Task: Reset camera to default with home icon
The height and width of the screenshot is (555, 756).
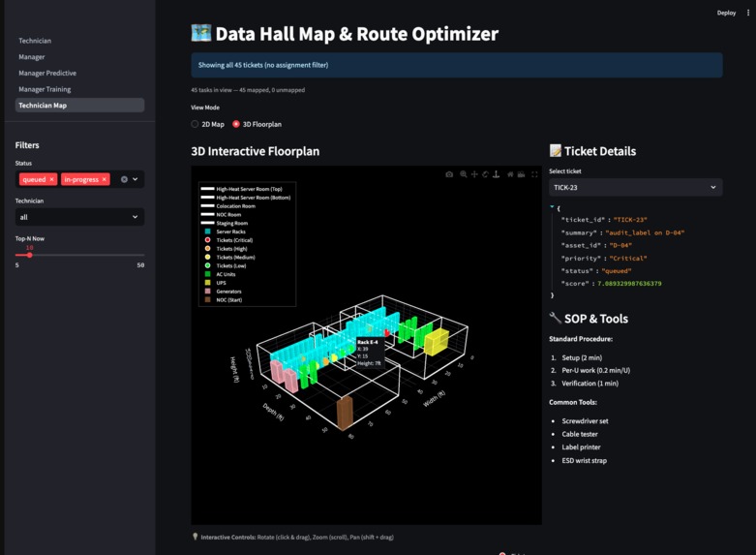Action: (x=510, y=174)
